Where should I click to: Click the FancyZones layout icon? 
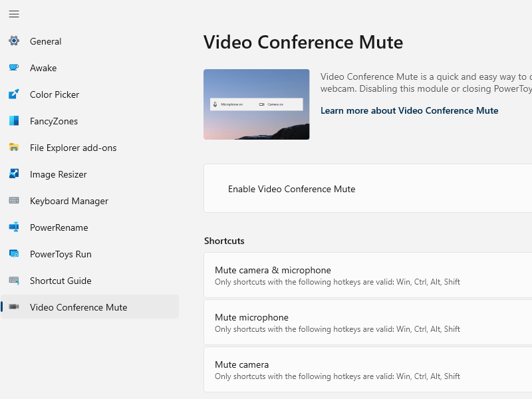point(14,121)
